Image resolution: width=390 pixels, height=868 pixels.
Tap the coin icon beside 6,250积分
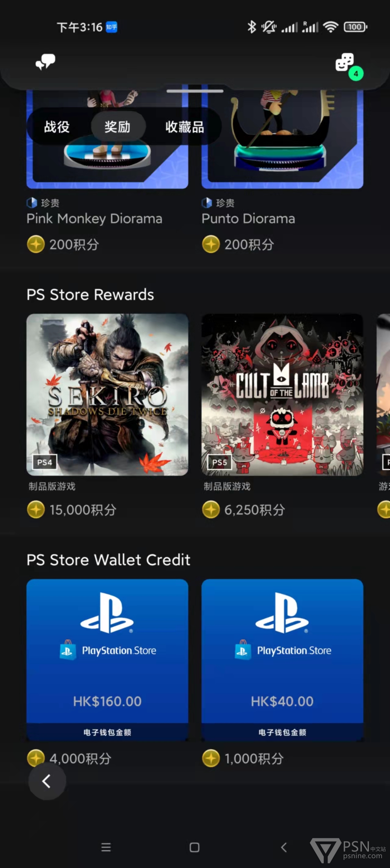click(211, 509)
